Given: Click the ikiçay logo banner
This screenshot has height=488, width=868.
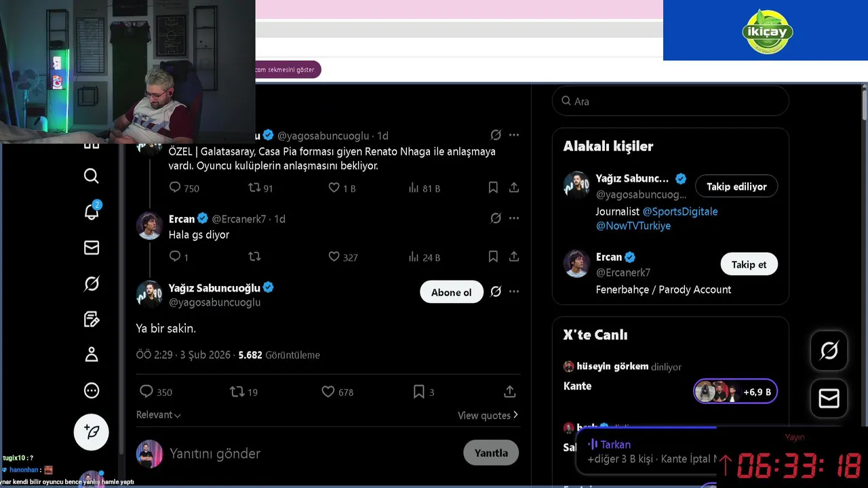Looking at the screenshot, I should point(766,30).
